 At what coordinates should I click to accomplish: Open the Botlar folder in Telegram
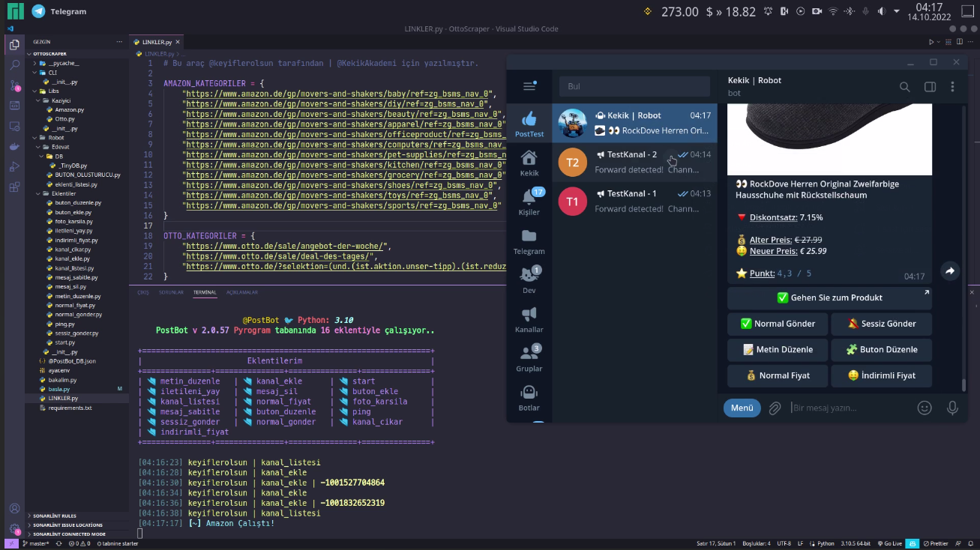pos(529,396)
